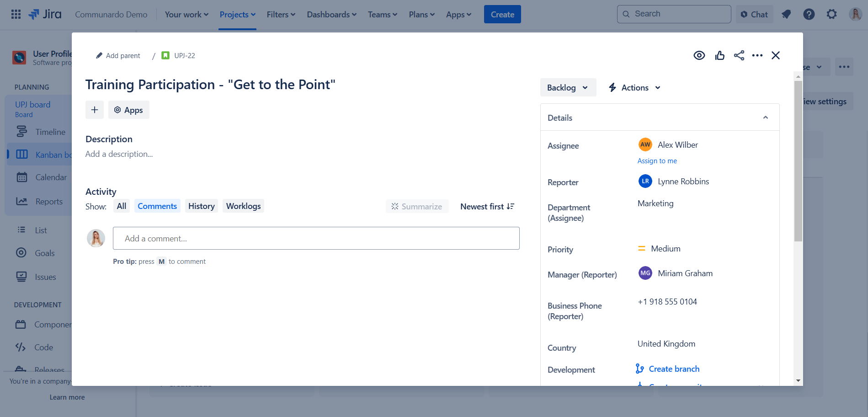Click the Create branch link
Viewport: 868px width, 417px height.
[674, 369]
